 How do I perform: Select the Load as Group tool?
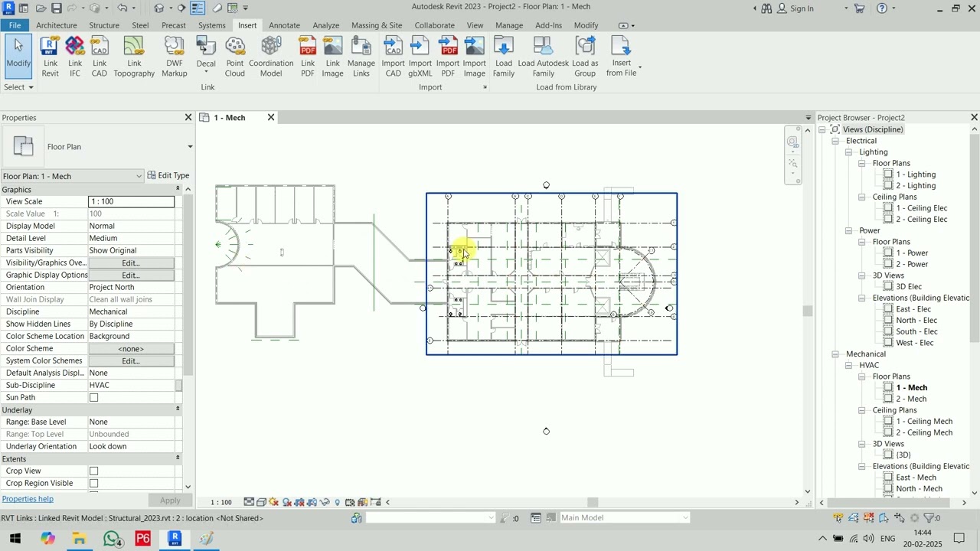[x=585, y=57]
